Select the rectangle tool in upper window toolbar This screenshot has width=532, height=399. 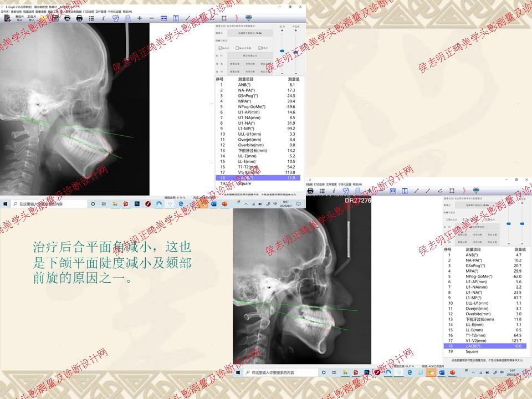[x=224, y=18]
